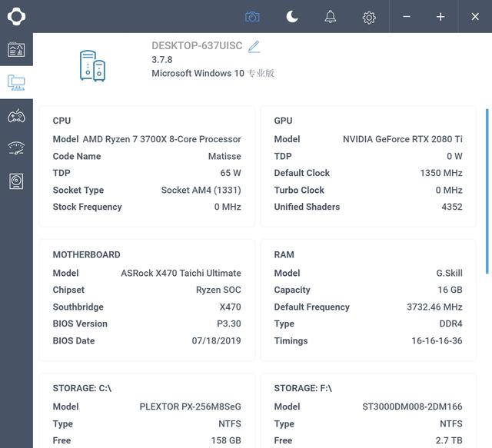Viewport: 492px width, 448px height.
Task: Click the 2.7 TB free value
Action: pos(449,440)
